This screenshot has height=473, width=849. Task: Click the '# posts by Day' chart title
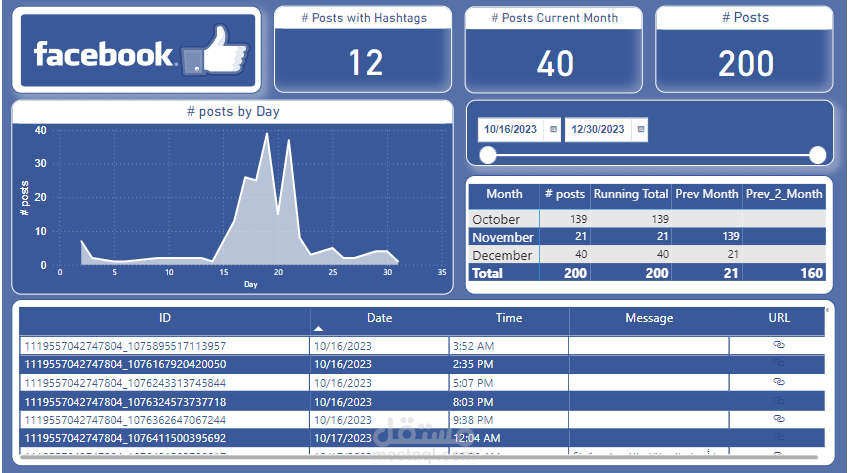pyautogui.click(x=233, y=112)
